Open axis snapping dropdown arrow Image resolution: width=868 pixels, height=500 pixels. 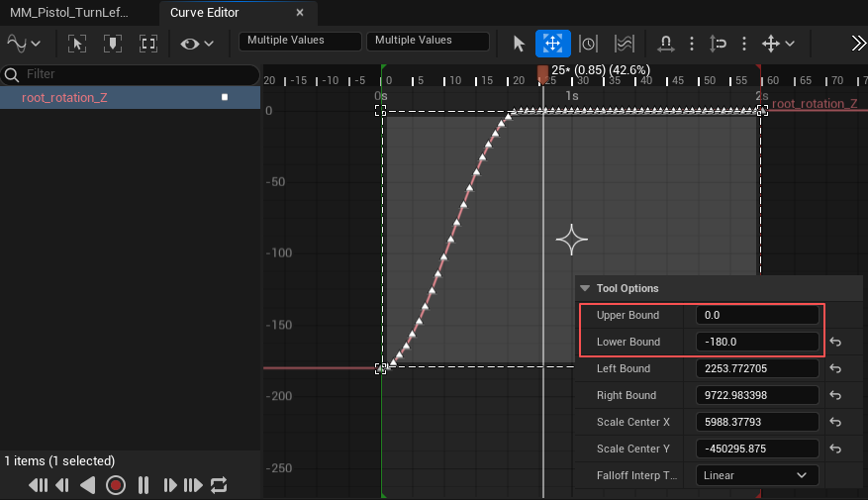pos(790,44)
